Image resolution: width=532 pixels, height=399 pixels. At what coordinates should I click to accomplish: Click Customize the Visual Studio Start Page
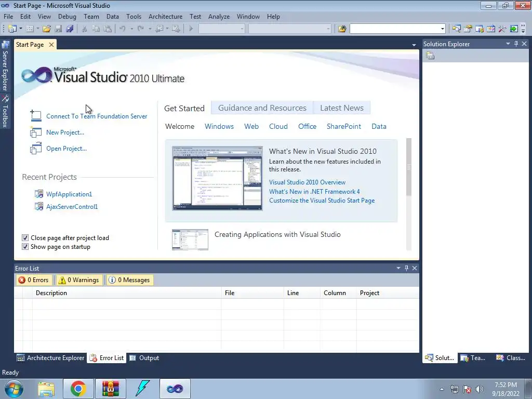[x=322, y=201]
